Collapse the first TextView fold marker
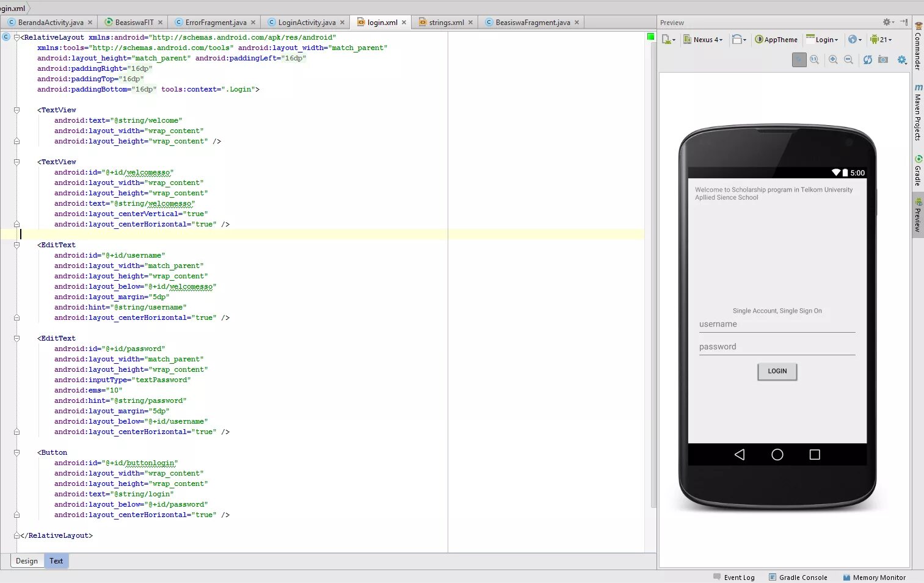Image resolution: width=924 pixels, height=583 pixels. (x=16, y=110)
